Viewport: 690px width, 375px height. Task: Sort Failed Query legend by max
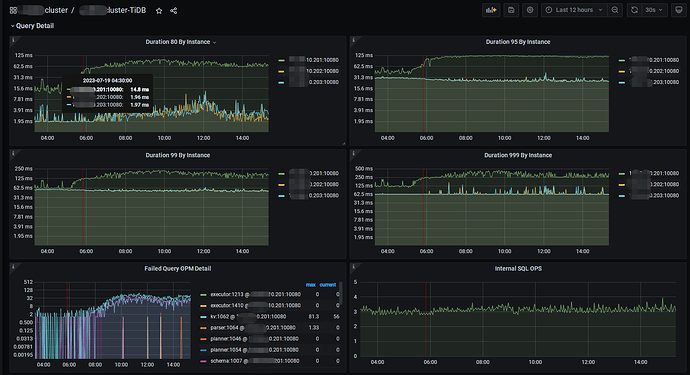(x=311, y=285)
